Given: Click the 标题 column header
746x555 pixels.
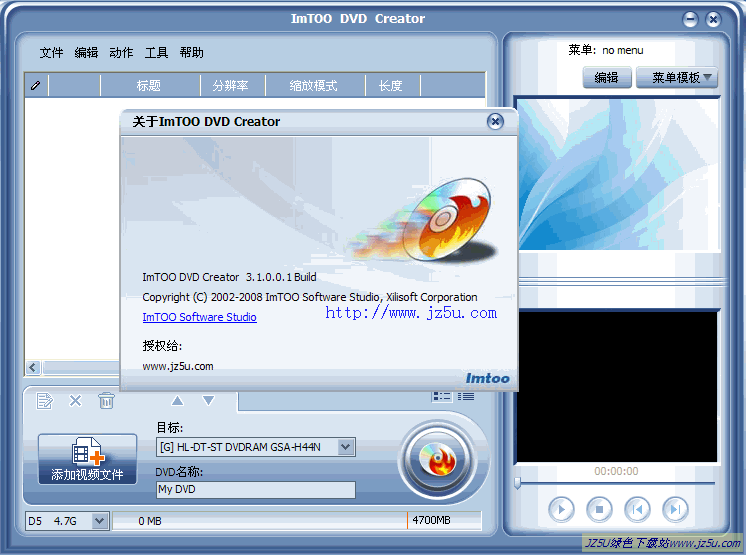Looking at the screenshot, I should [x=149, y=86].
